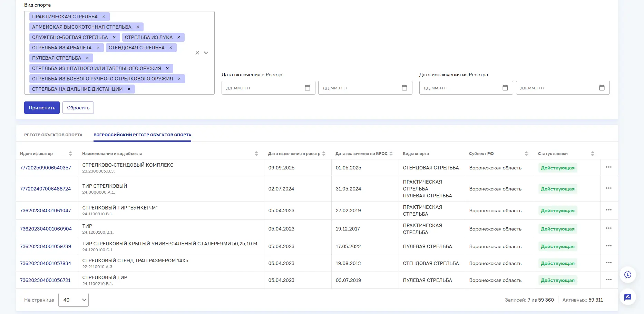
Task: Remove СТРЕЛЬБА ИЗ ШТАТНОГО ИЛИ ТАБЕЛЬНОГО ОРУЖИЯ tag
Action: click(167, 68)
